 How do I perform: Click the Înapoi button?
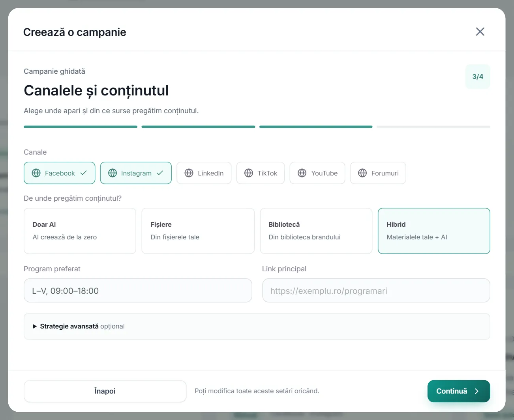tap(105, 391)
